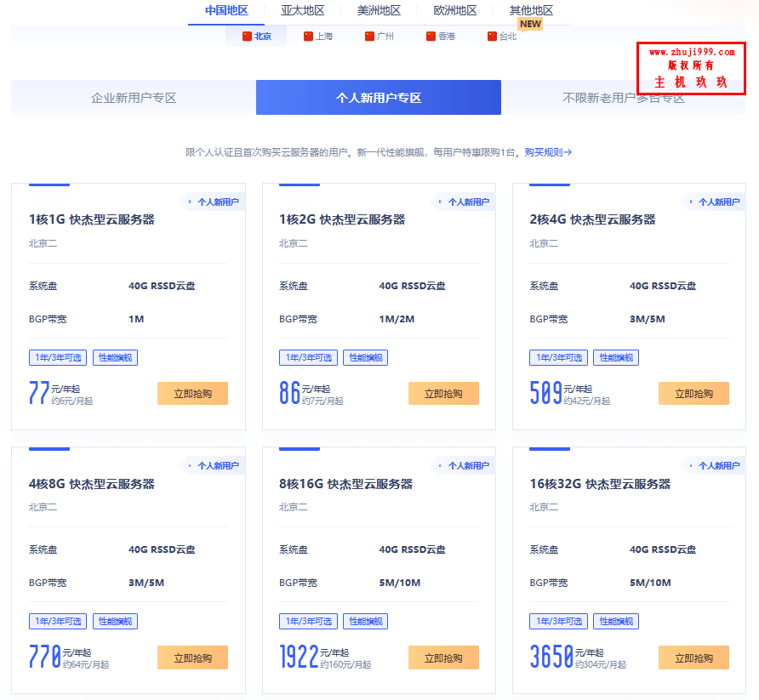The width and height of the screenshot is (759, 700).
Task: Click the flag icon beside 广州
Action: [x=369, y=37]
